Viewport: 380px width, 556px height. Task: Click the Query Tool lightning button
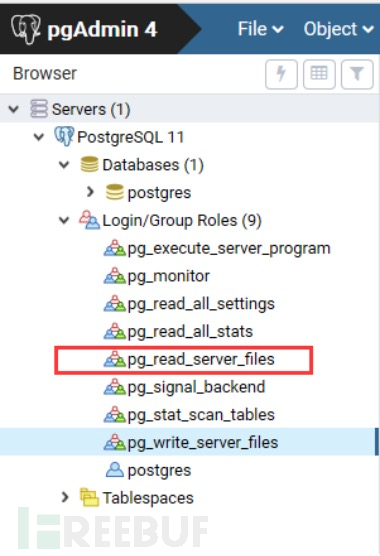coord(281,74)
